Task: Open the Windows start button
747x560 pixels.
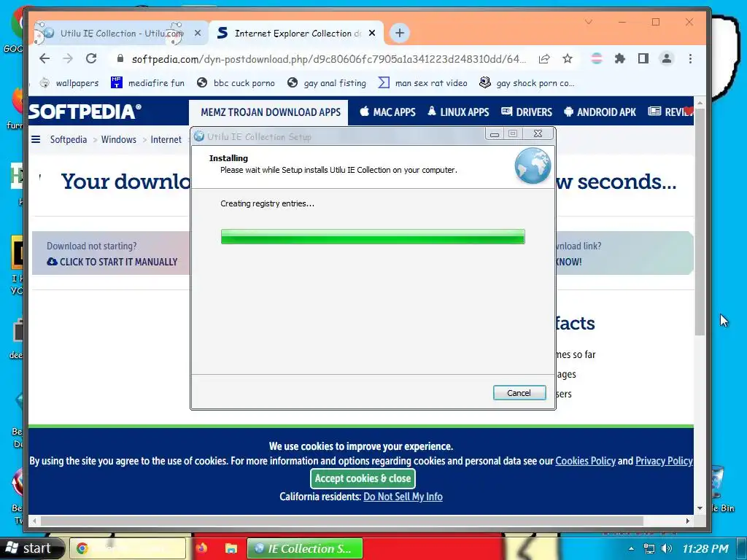Action: (x=31, y=548)
